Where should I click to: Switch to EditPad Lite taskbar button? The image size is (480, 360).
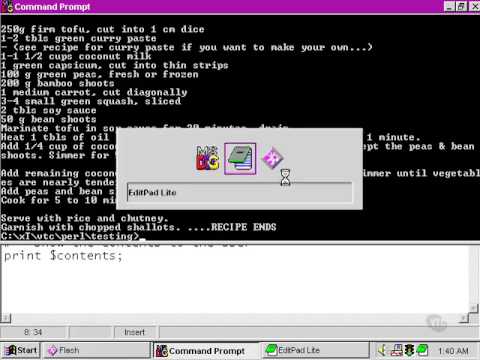pos(315,350)
